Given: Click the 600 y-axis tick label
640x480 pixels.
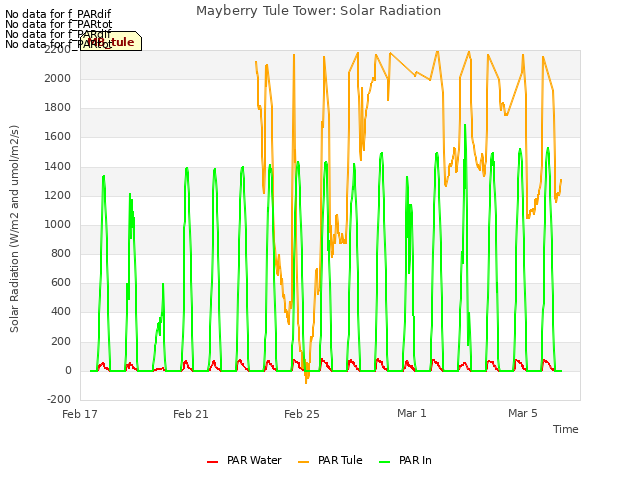Looking at the screenshot, I should point(61,282).
